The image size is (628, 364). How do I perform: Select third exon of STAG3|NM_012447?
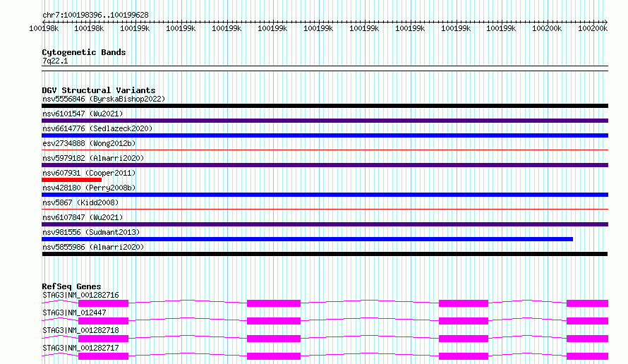464,321
